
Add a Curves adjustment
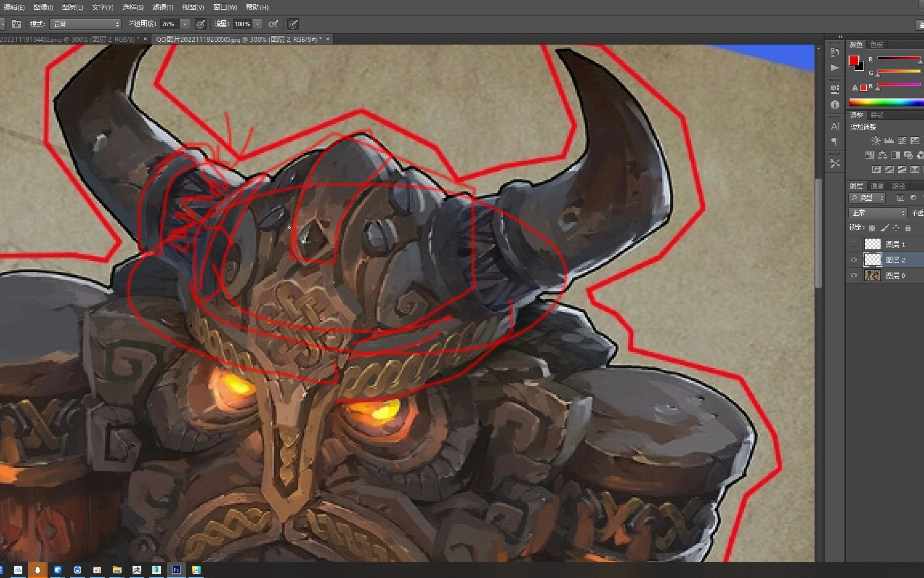902,140
